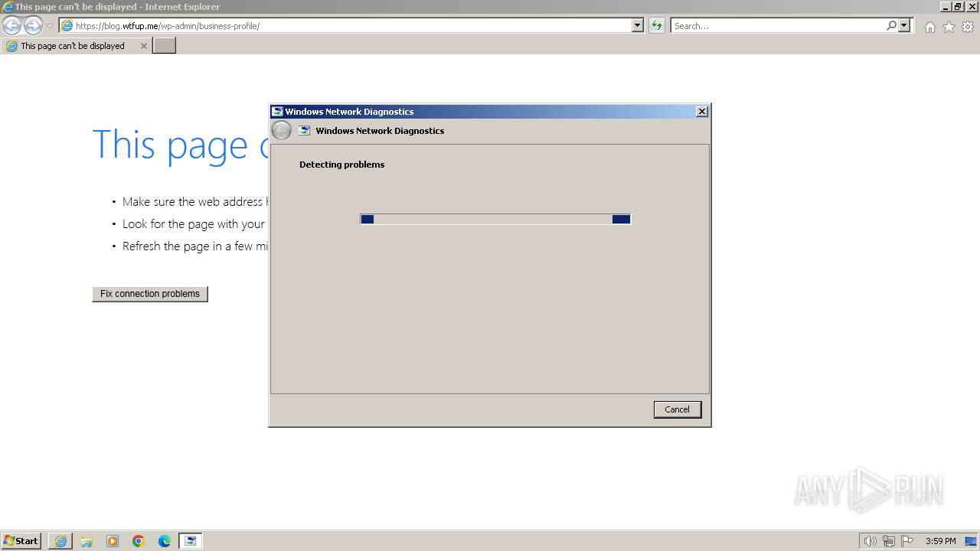Screen dimensions: 980x551
Task: Restore down the Internet Explorer window
Action: pyautogui.click(x=958, y=6)
